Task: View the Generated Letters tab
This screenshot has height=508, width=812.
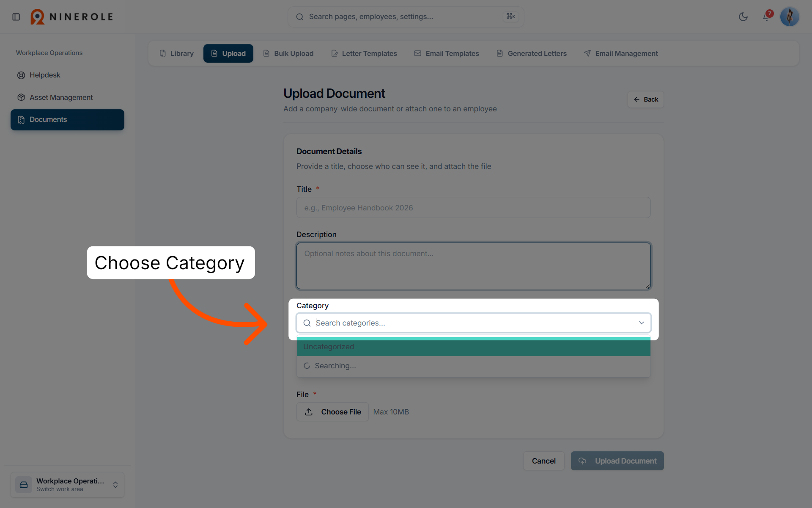Action: coord(532,53)
